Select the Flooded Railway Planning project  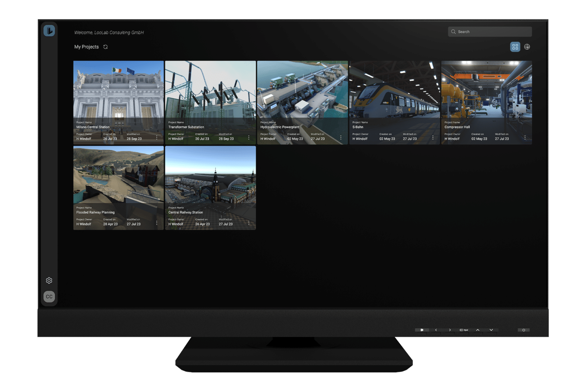click(x=118, y=177)
